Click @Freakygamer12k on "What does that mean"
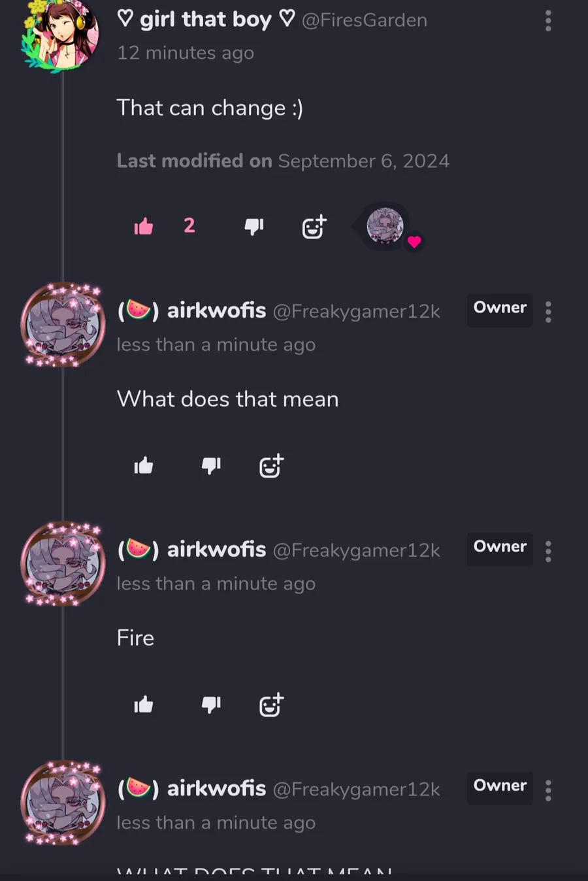This screenshot has height=881, width=588. pos(357,312)
